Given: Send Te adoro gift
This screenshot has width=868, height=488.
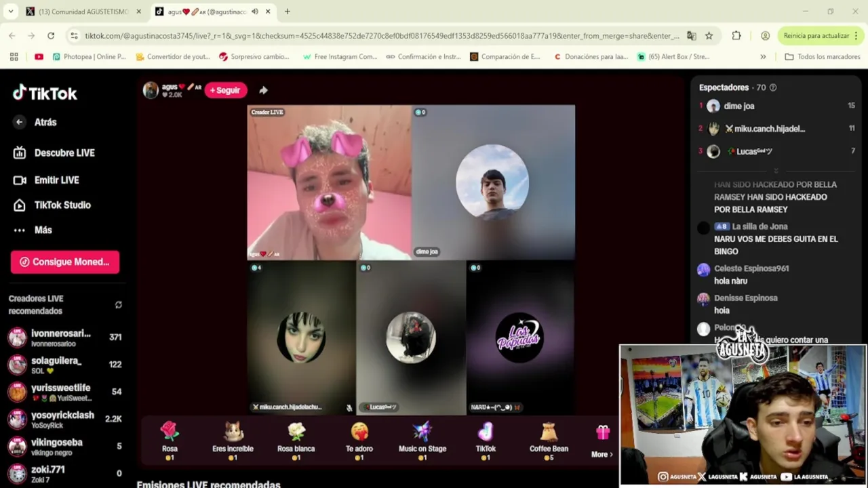Looking at the screenshot, I should [x=359, y=441].
